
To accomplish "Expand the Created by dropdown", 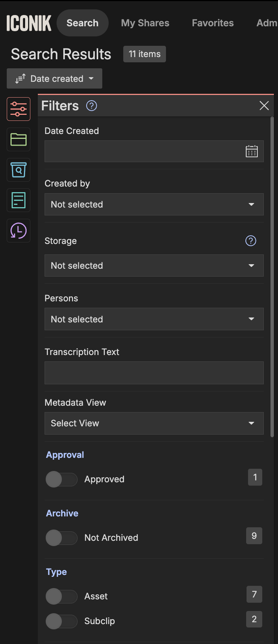I will pos(154,205).
